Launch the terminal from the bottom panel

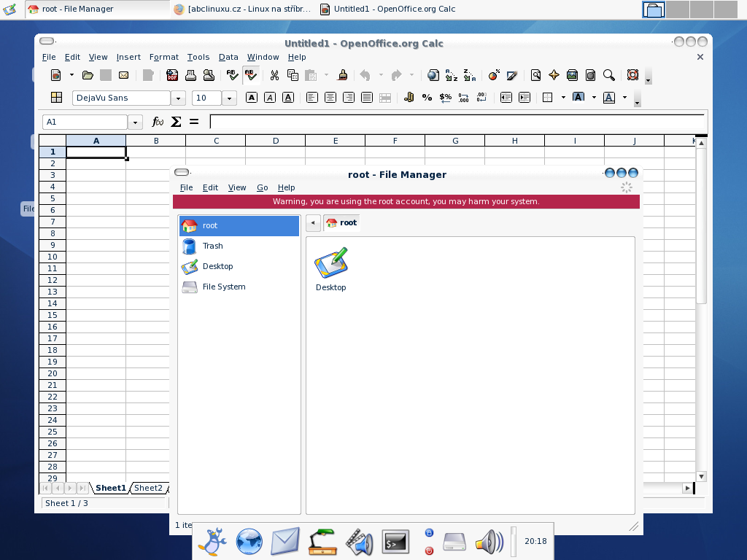[395, 542]
